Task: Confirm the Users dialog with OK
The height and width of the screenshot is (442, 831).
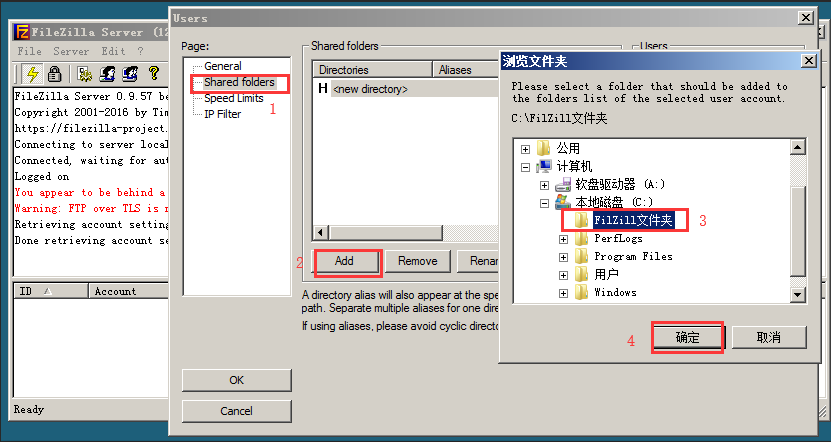Action: point(236,380)
